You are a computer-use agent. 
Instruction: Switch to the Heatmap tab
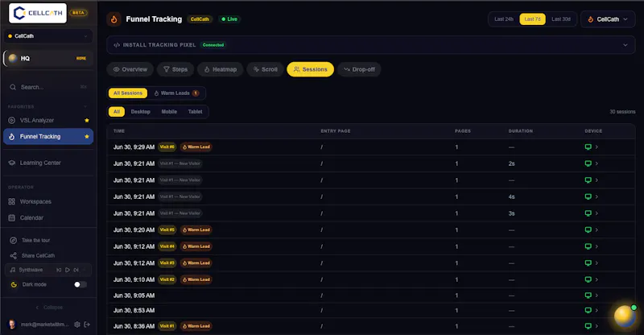coord(220,69)
